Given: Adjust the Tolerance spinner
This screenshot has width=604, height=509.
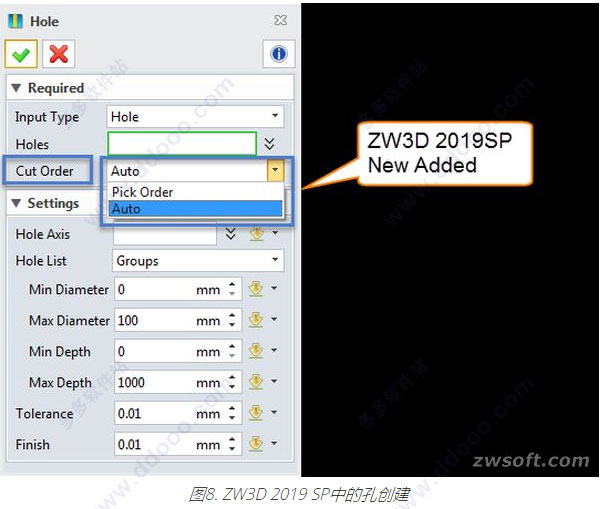Looking at the screenshot, I should pyautogui.click(x=232, y=413).
